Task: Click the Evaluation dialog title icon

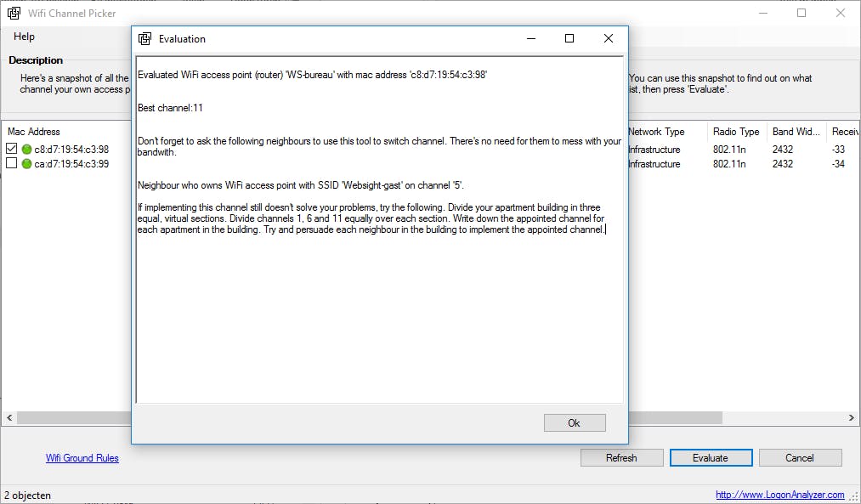Action: [x=145, y=39]
